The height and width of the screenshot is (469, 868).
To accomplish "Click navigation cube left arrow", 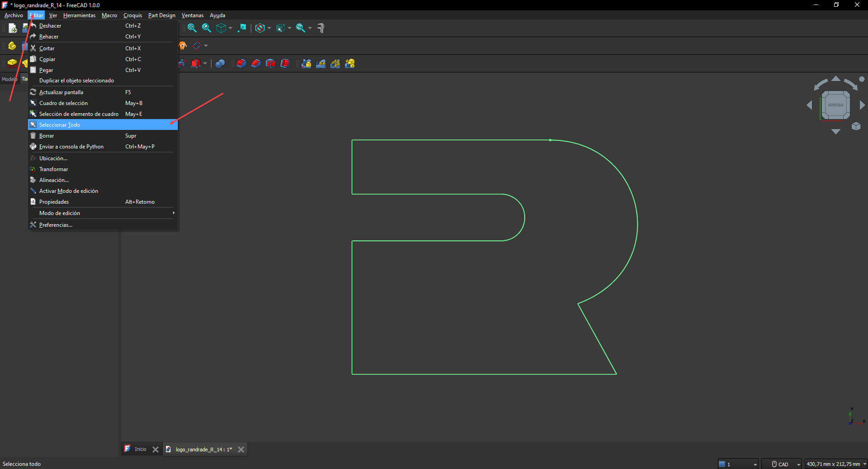I will (809, 105).
